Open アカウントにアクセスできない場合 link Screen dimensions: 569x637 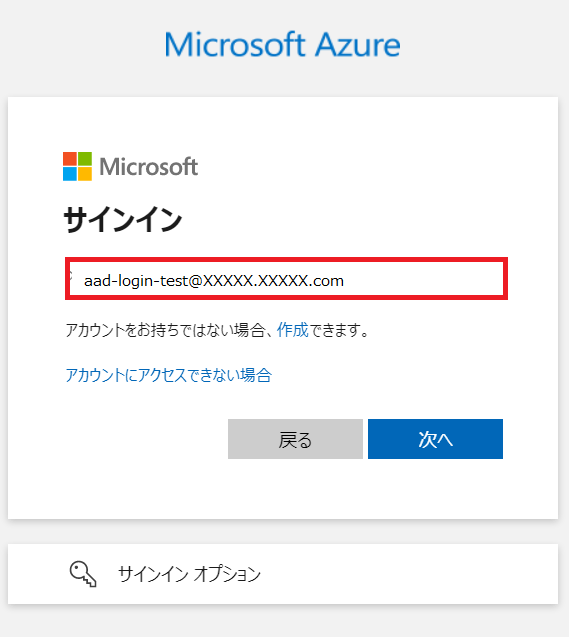(x=169, y=375)
